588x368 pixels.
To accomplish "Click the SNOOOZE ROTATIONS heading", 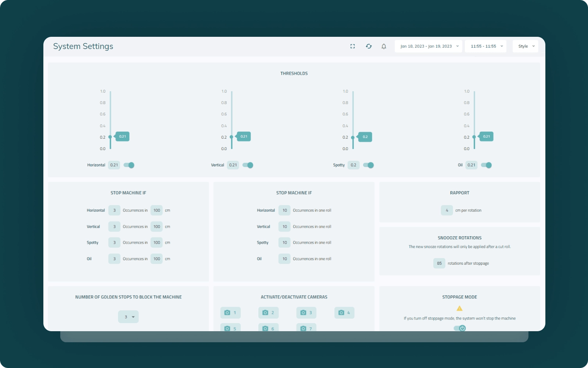I will click(459, 238).
